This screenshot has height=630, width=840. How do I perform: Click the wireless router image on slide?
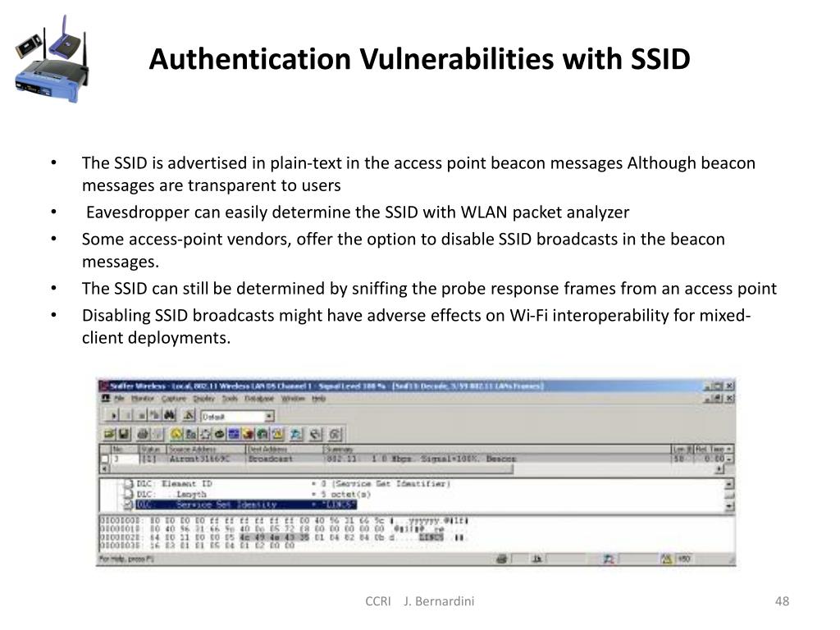[x=51, y=59]
